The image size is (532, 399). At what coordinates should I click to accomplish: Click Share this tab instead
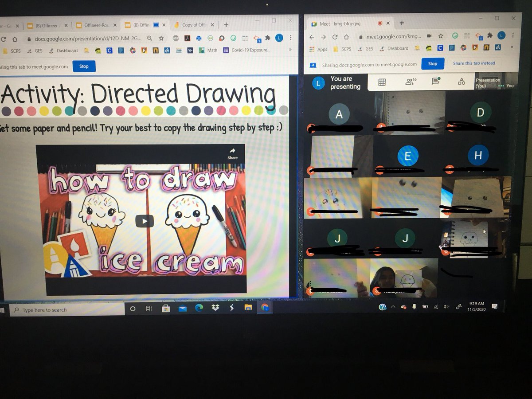pos(474,63)
